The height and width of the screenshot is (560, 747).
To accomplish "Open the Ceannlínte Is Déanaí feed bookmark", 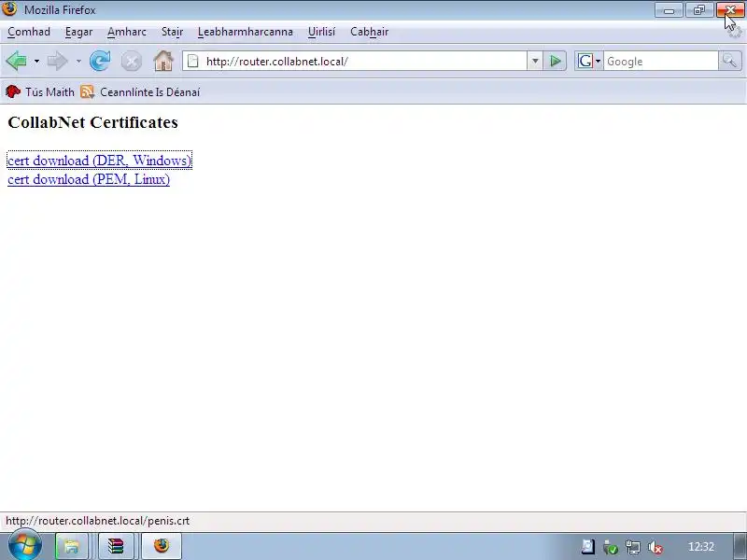I will pyautogui.click(x=140, y=91).
